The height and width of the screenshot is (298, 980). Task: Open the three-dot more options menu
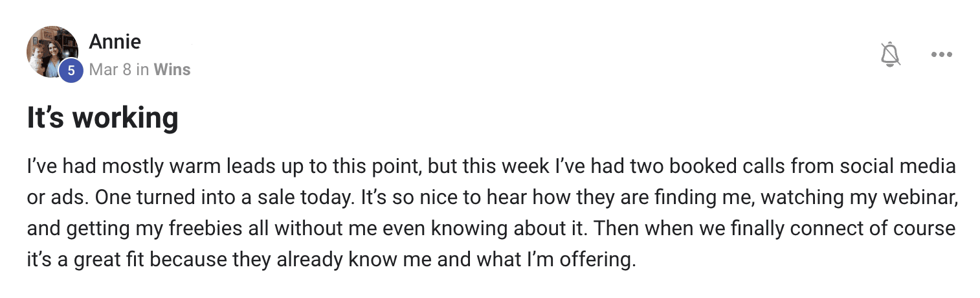[942, 54]
